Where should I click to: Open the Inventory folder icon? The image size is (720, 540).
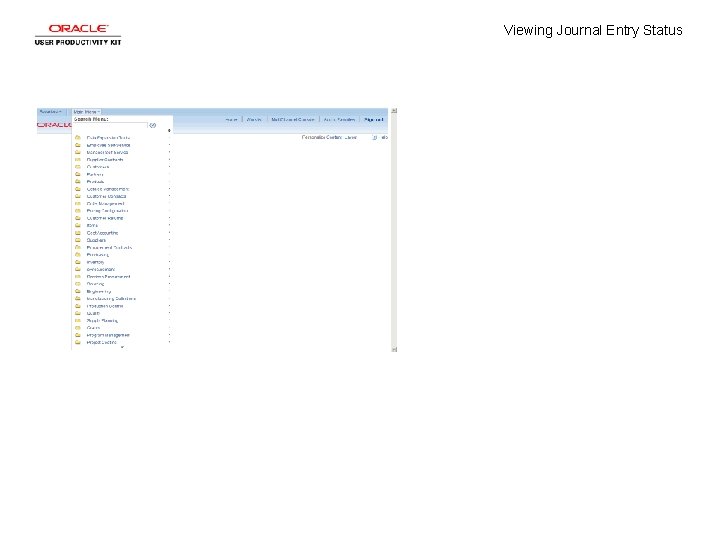click(x=78, y=262)
